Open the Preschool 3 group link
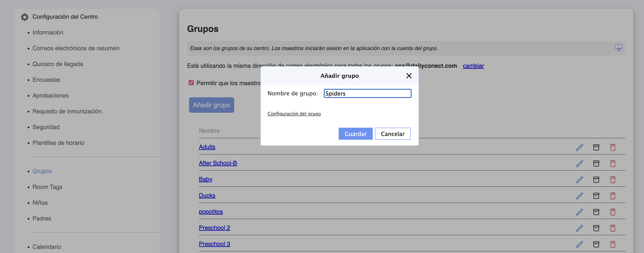644x253 pixels. (214, 244)
